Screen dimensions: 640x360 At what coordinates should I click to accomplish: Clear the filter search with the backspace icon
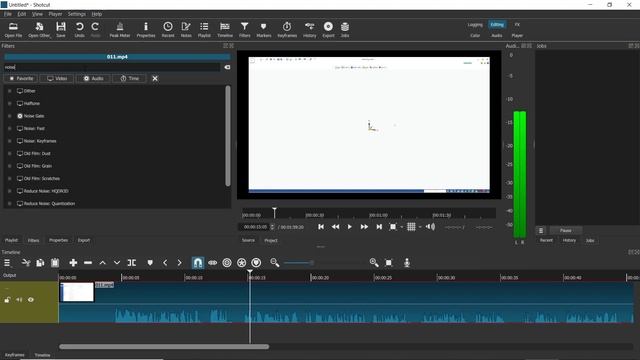227,67
